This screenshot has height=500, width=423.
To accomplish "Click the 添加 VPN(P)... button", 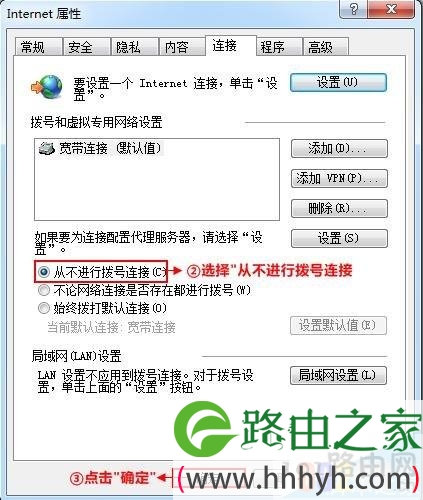I will pyautogui.click(x=339, y=178).
